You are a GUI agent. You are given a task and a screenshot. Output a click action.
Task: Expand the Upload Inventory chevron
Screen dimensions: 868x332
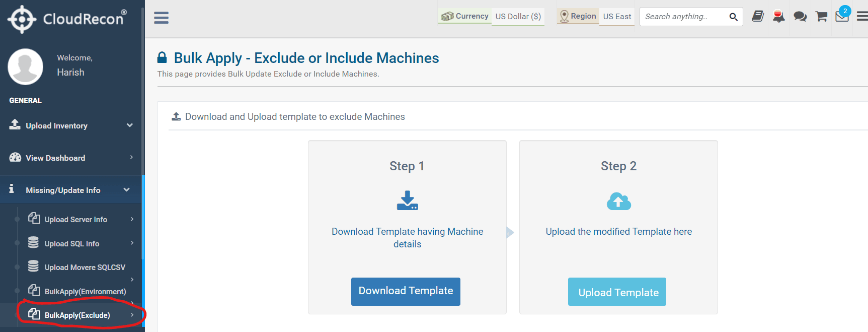tap(130, 125)
